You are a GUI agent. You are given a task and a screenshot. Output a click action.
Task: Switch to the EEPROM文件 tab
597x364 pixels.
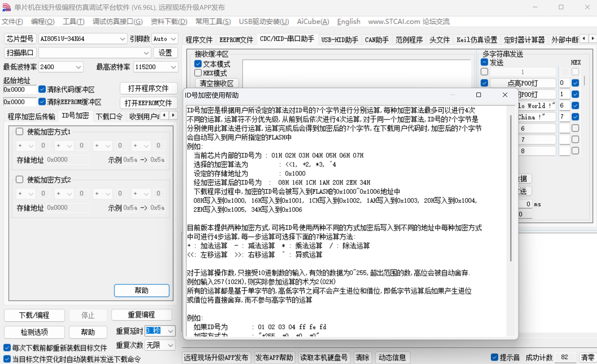tap(236, 40)
